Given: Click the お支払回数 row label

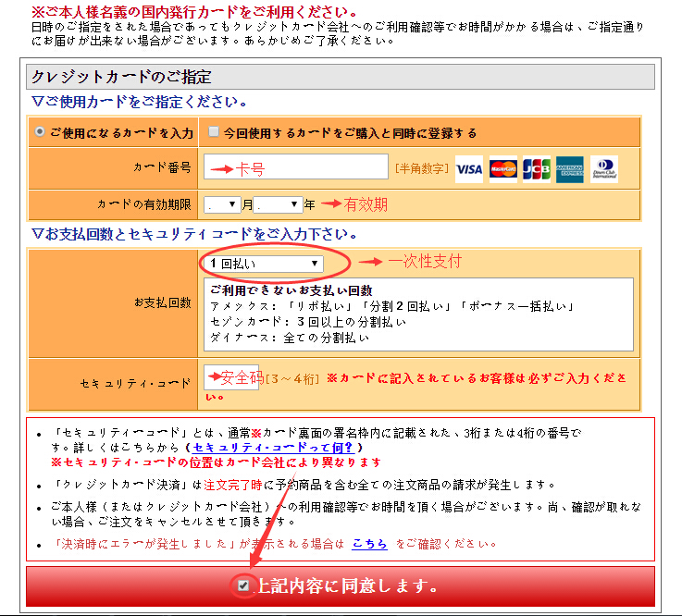Looking at the screenshot, I should (x=163, y=302).
